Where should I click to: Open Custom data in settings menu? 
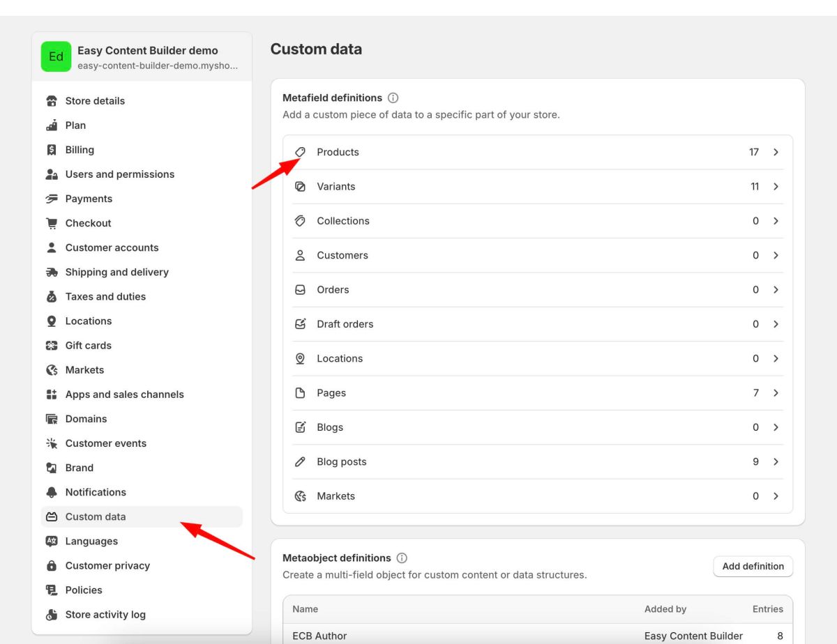(96, 516)
